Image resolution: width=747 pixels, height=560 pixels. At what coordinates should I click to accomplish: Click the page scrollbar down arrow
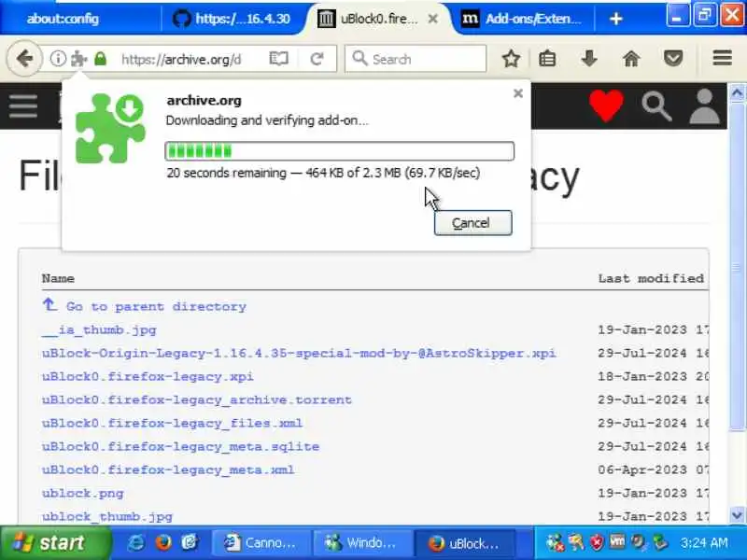pyautogui.click(x=737, y=515)
